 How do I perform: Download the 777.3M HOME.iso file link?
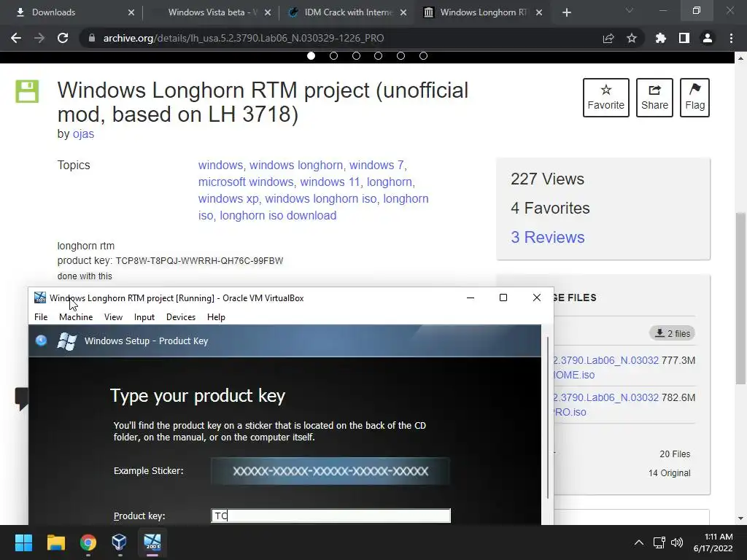point(605,367)
